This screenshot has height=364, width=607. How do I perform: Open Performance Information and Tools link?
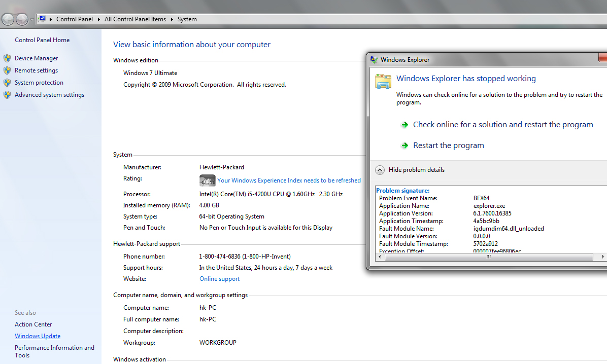(55, 351)
